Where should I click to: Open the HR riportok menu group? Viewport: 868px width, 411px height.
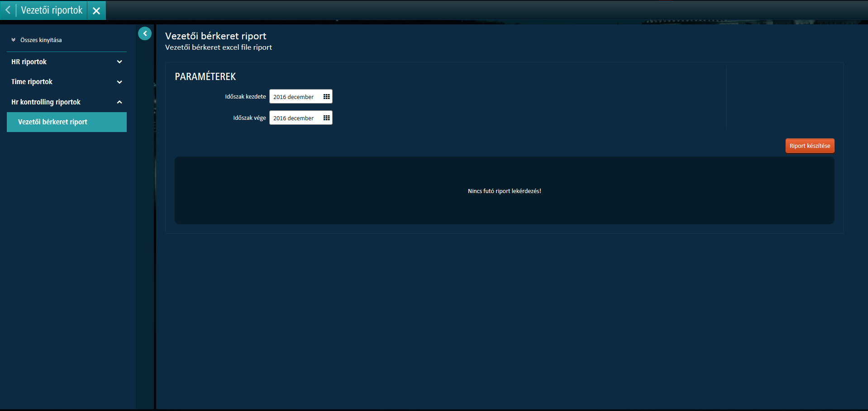click(x=29, y=62)
